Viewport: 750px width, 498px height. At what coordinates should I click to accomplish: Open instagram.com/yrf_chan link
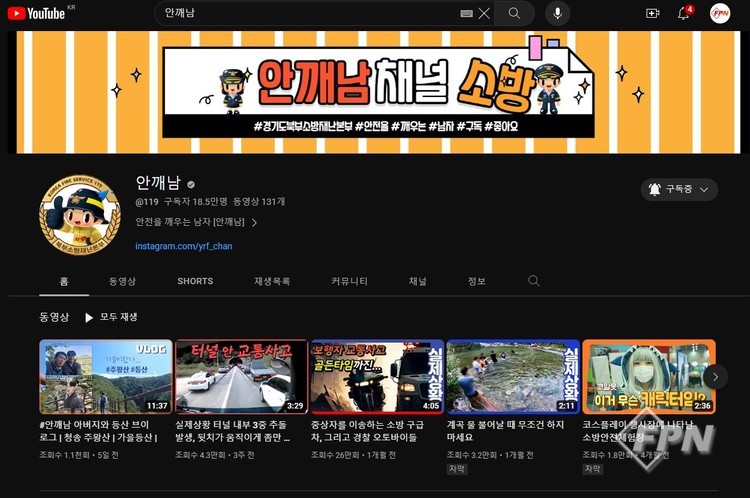(184, 246)
